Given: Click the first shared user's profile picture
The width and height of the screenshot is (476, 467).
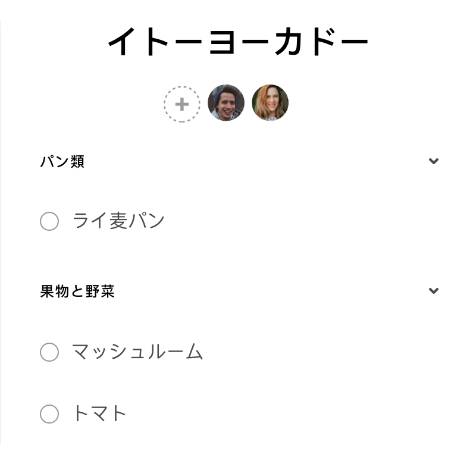Looking at the screenshot, I should tap(226, 103).
